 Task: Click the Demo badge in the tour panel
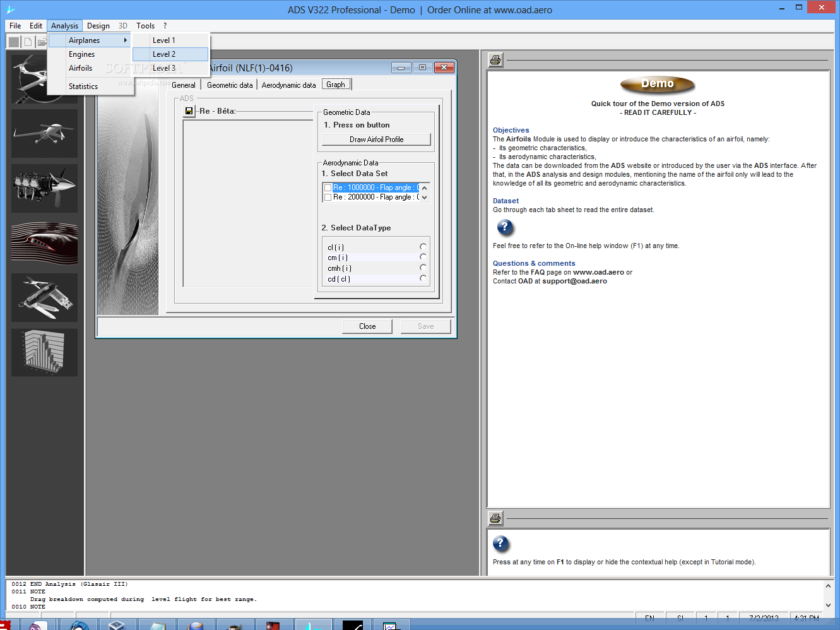(658, 84)
